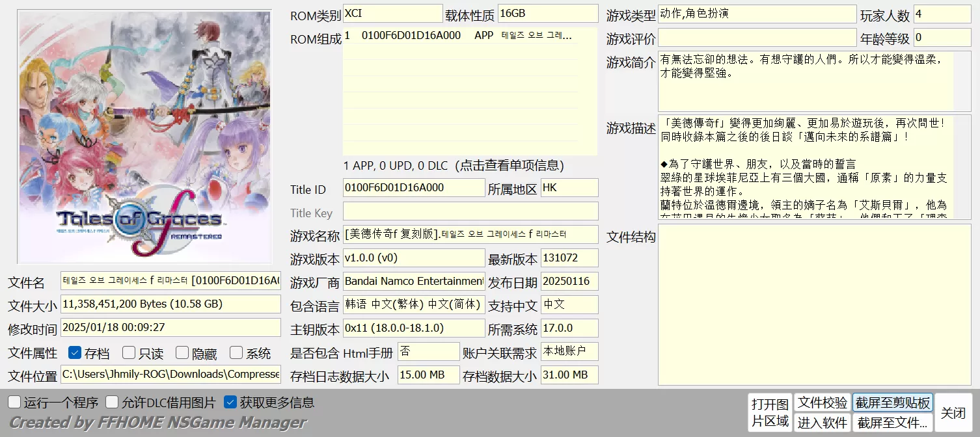Check the 隐藏 hidden attribute checkbox
Screen dimensions: 980x437
[182, 353]
